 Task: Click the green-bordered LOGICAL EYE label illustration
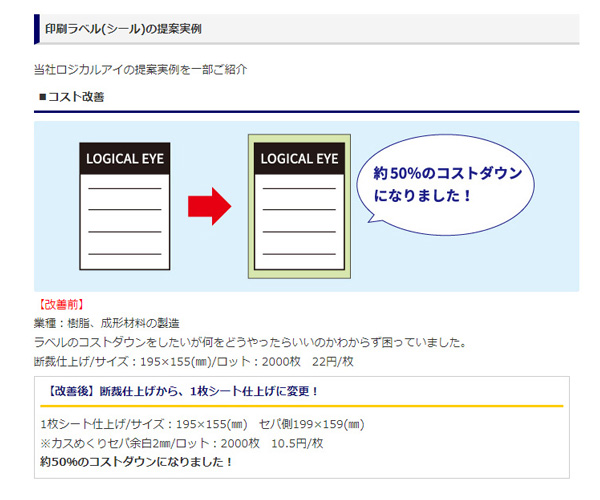click(x=299, y=206)
